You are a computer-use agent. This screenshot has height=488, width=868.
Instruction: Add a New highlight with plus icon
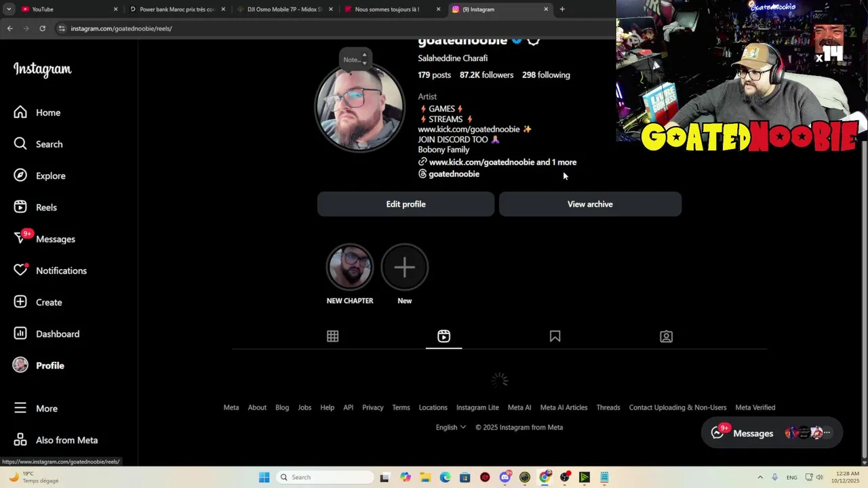[404, 267]
